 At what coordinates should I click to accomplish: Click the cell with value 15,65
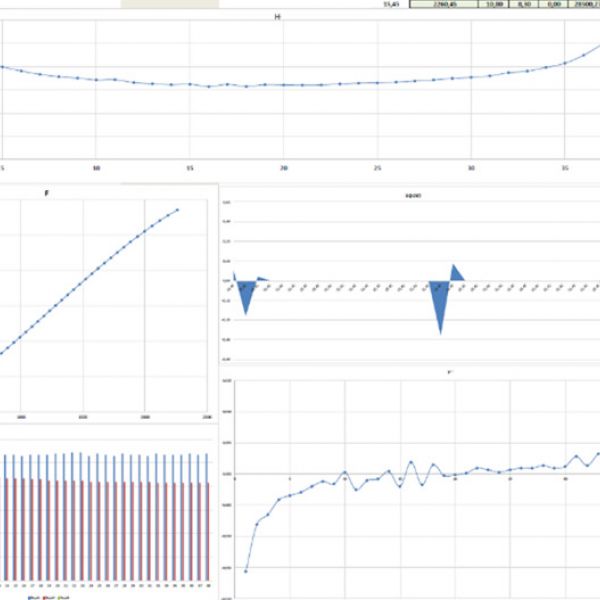pos(391,5)
